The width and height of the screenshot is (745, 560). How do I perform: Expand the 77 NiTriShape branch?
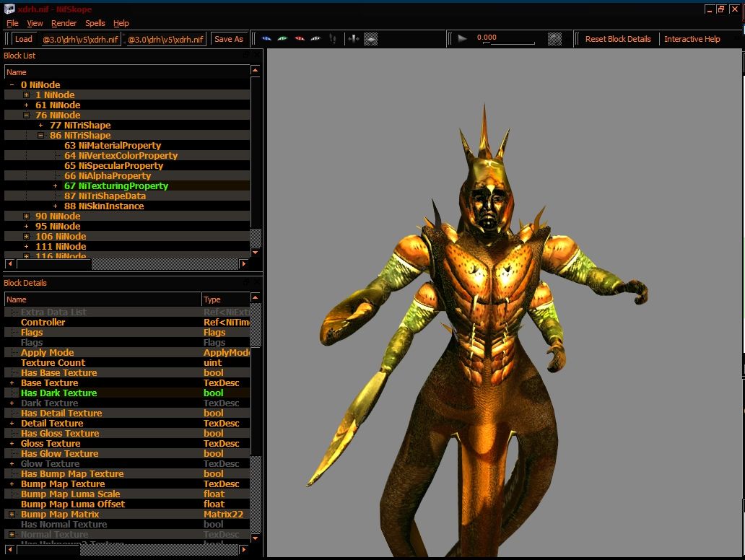(41, 126)
